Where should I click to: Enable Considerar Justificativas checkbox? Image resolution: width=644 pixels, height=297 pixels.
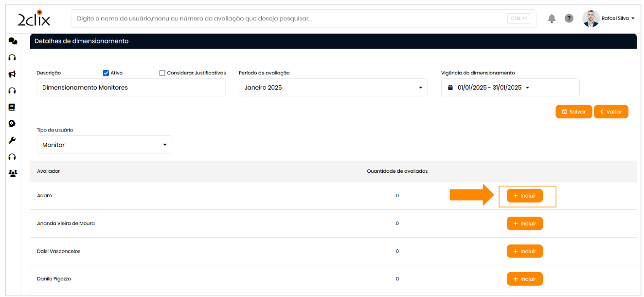[x=162, y=73]
